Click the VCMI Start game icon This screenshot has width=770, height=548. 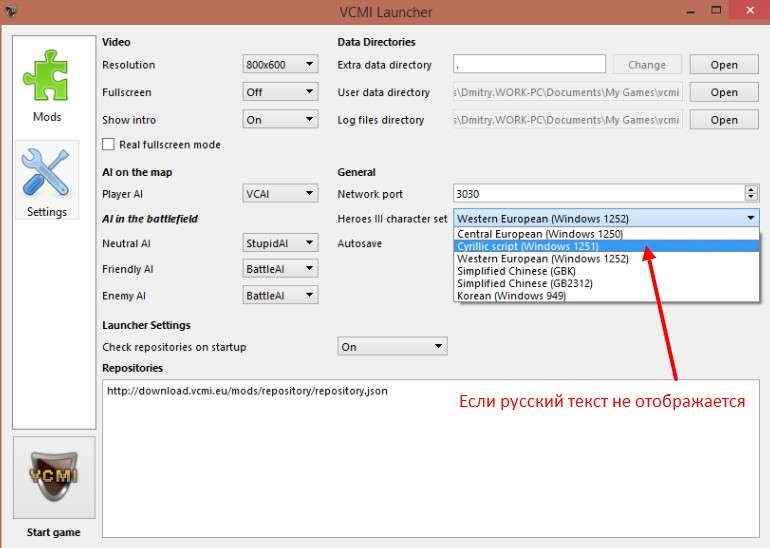click(54, 477)
